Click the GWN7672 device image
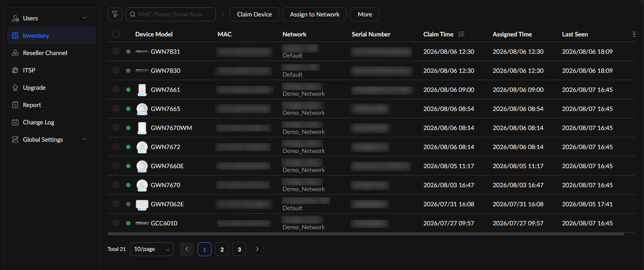The height and width of the screenshot is (270, 644). [x=142, y=147]
